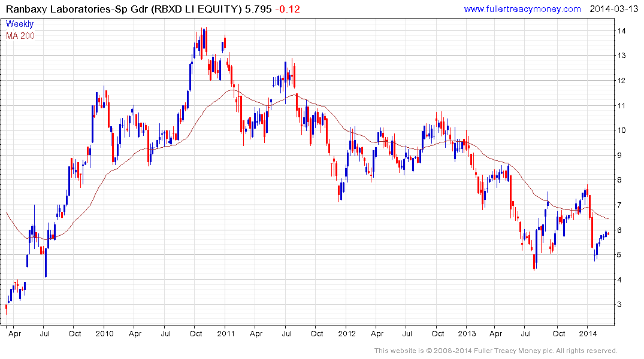Click the Jul label just before Oct 2012
The width and height of the screenshot is (644, 359).
tap(407, 333)
